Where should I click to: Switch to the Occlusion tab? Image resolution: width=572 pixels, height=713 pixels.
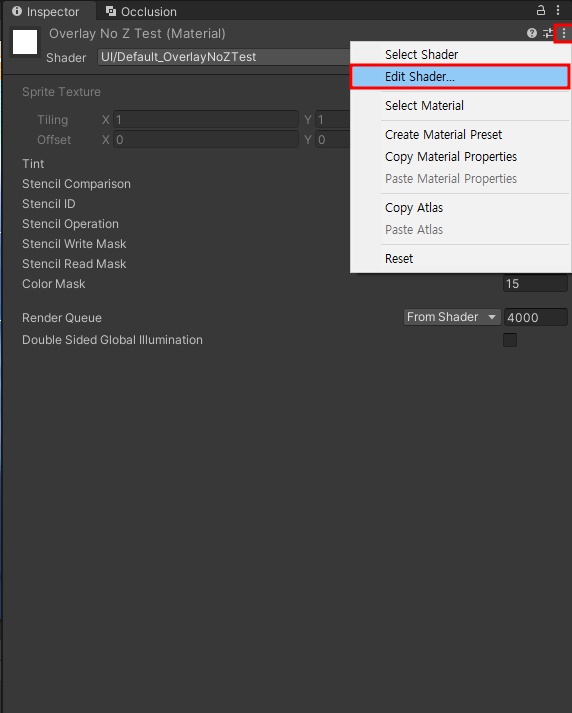[x=141, y=11]
